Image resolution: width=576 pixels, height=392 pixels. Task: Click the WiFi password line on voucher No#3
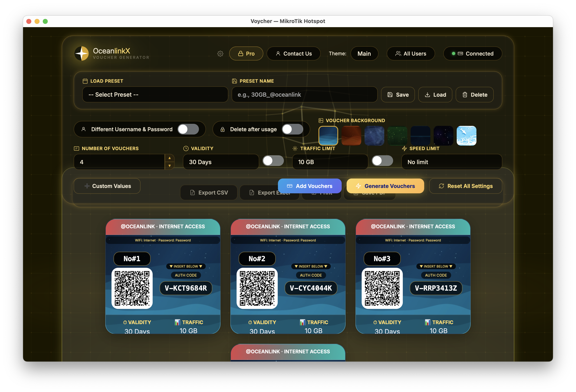click(x=413, y=240)
